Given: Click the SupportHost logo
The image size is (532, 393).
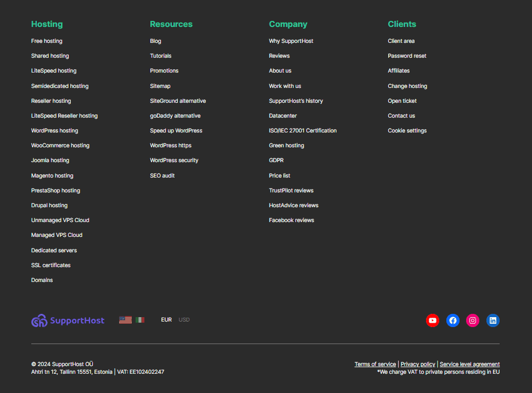Looking at the screenshot, I should click(x=68, y=320).
